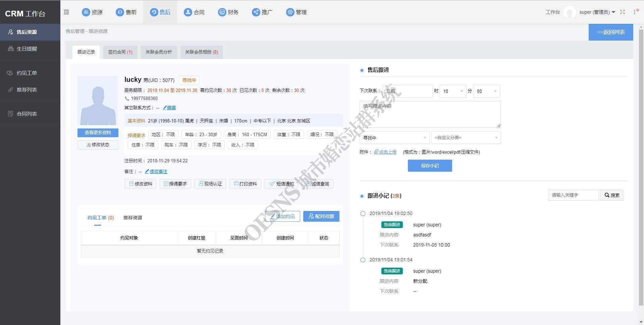The image size is (644, 325).
Task: Open the 推广 menu in the top navigation
Action: click(262, 12)
